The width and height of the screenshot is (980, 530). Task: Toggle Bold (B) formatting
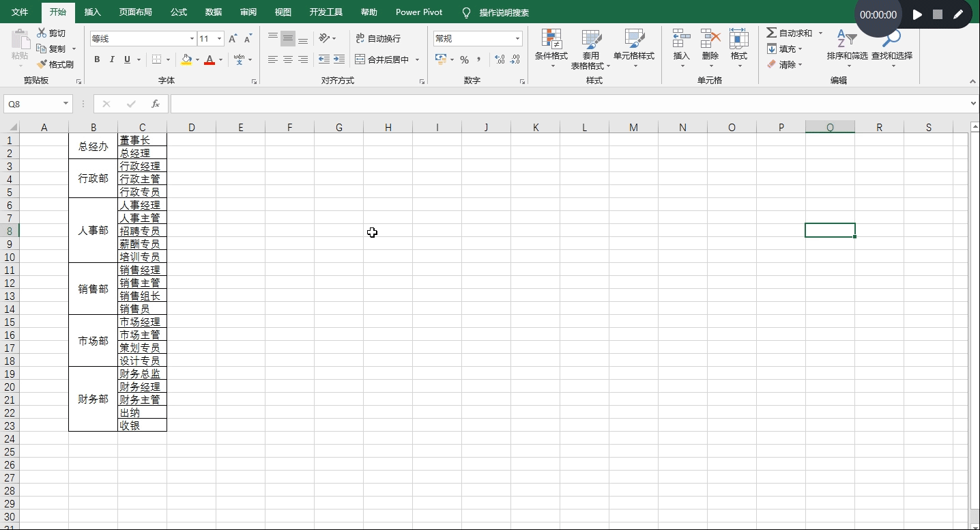point(97,59)
